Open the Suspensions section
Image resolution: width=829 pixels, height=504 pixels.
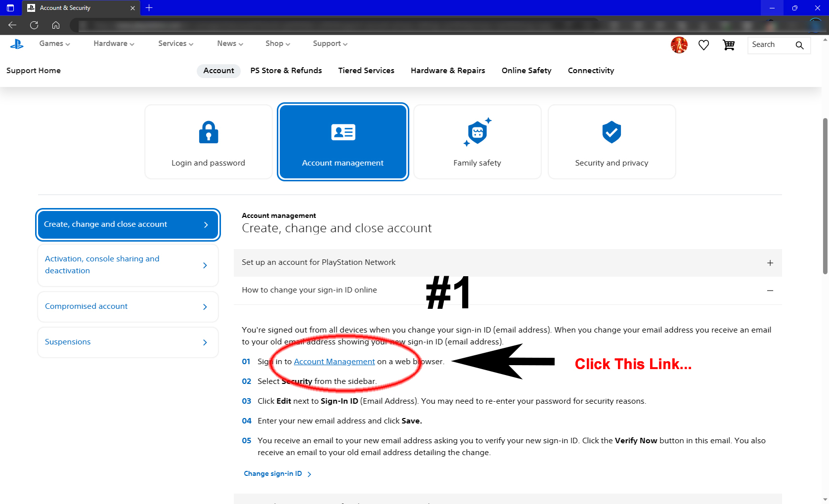[x=128, y=342]
